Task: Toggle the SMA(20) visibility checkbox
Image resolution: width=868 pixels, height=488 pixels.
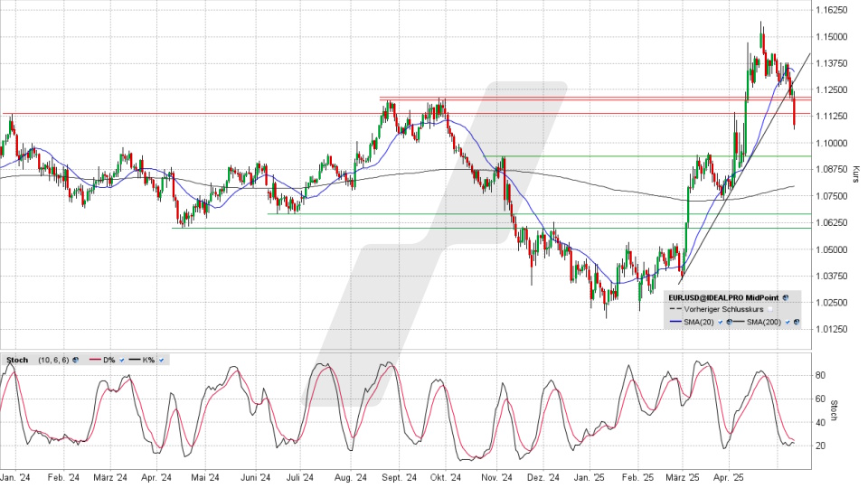Action: (x=721, y=322)
